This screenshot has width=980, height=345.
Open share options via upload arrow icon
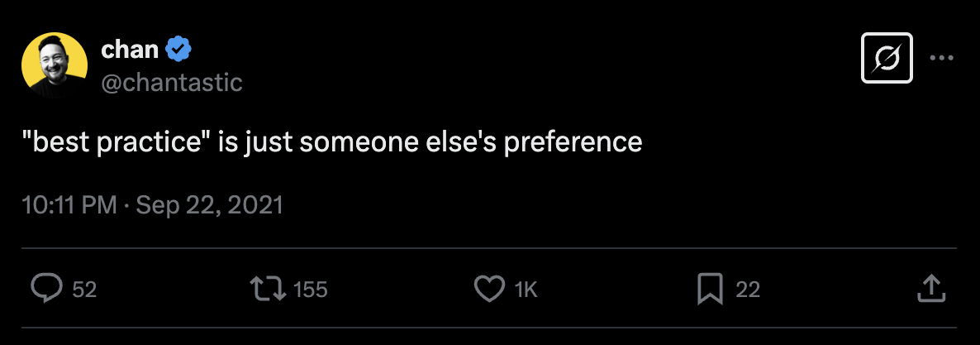930,289
